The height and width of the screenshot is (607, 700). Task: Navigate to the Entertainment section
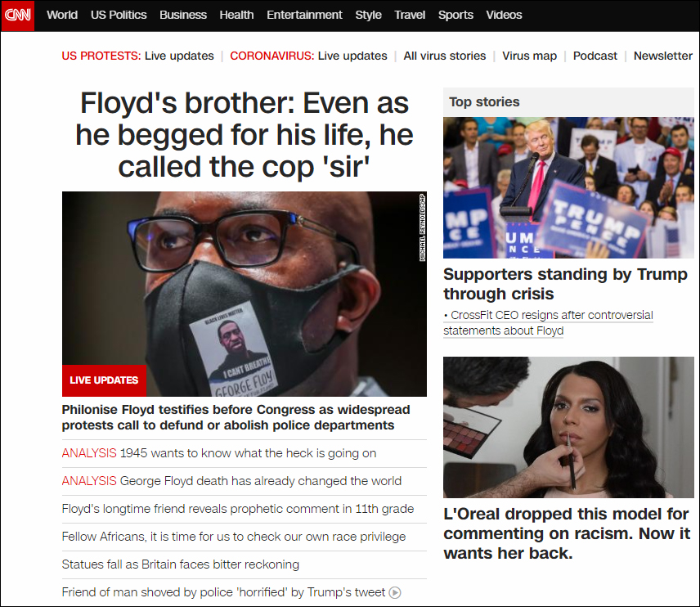tap(304, 15)
